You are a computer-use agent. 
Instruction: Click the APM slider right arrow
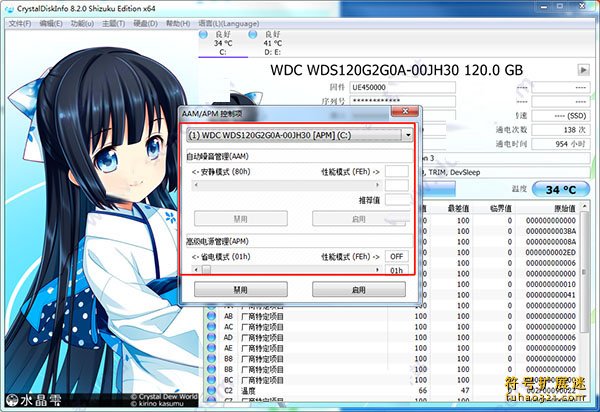coord(377,270)
